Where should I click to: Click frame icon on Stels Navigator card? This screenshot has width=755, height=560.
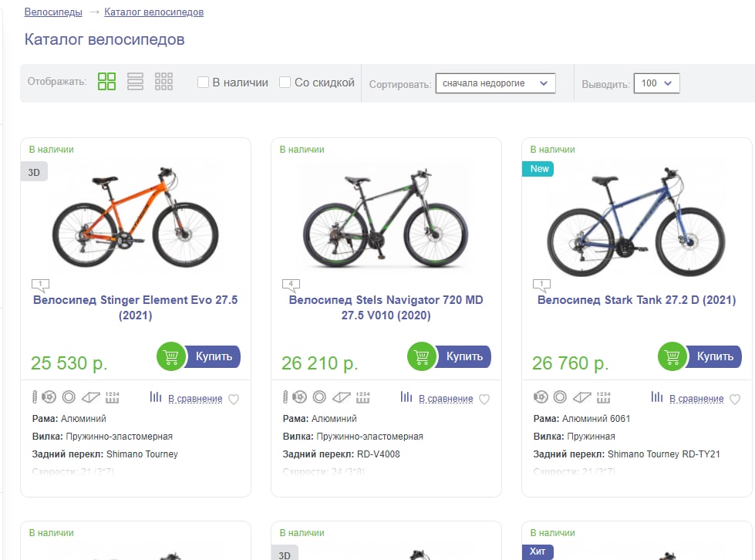click(342, 397)
